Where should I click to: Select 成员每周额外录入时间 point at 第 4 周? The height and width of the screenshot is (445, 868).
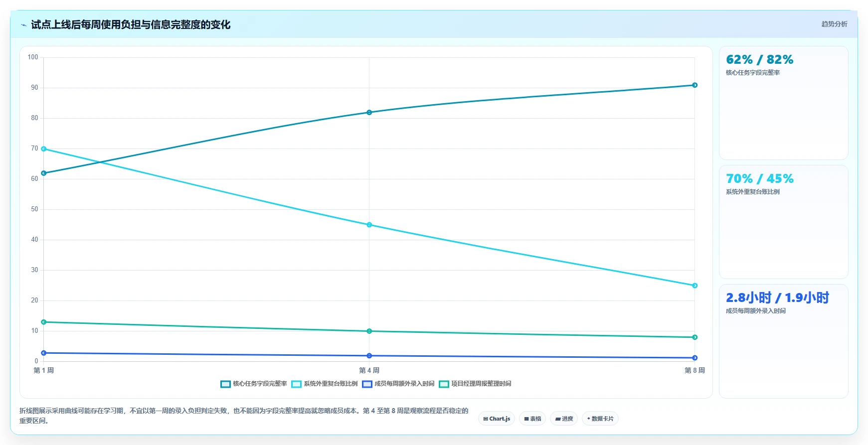coord(369,356)
